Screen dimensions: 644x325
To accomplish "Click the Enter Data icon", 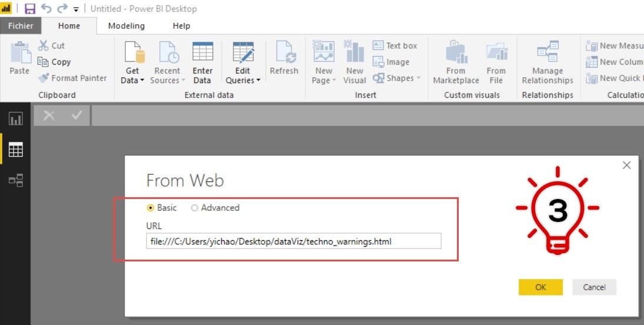I will (202, 54).
